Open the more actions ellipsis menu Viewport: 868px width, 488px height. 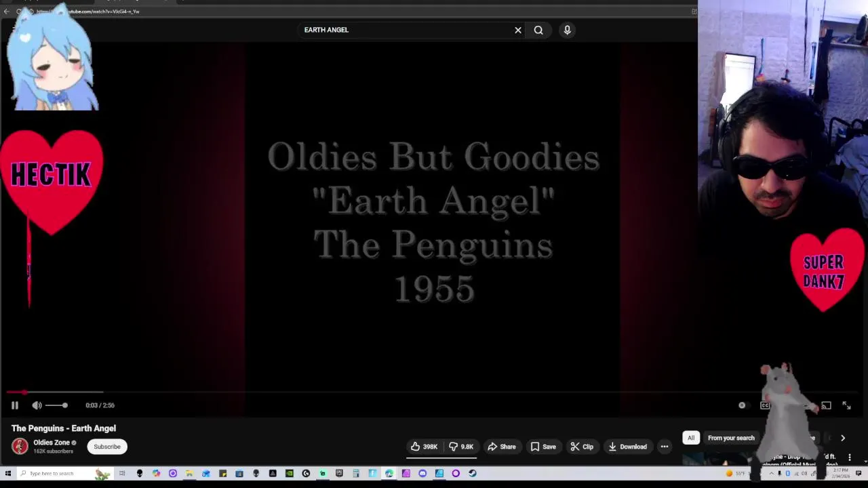point(665,447)
